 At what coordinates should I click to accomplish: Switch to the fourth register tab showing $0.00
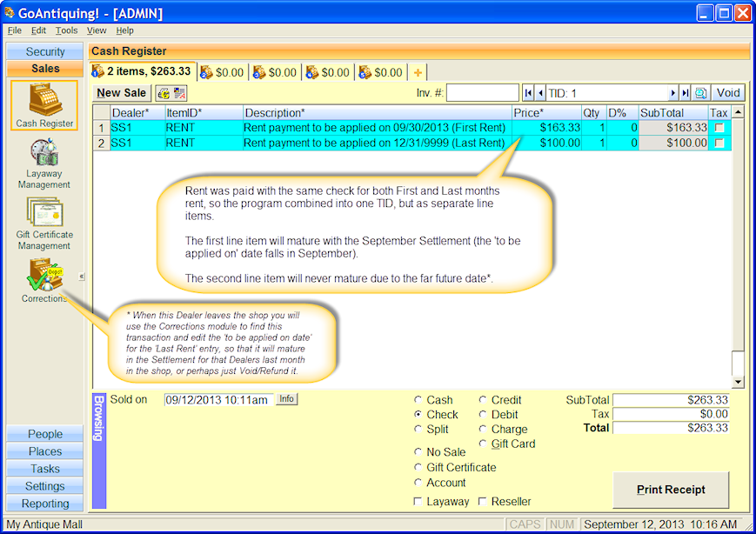[328, 72]
